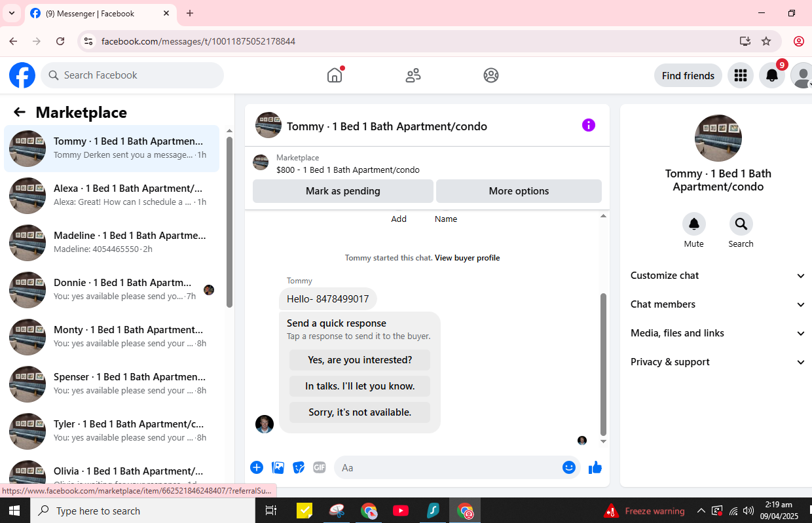The image size is (812, 523).
Task: Open Tommy conversation in the list
Action: pos(112,149)
